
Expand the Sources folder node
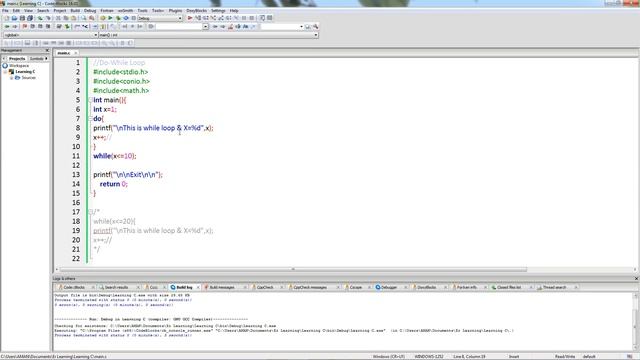tap(11, 78)
